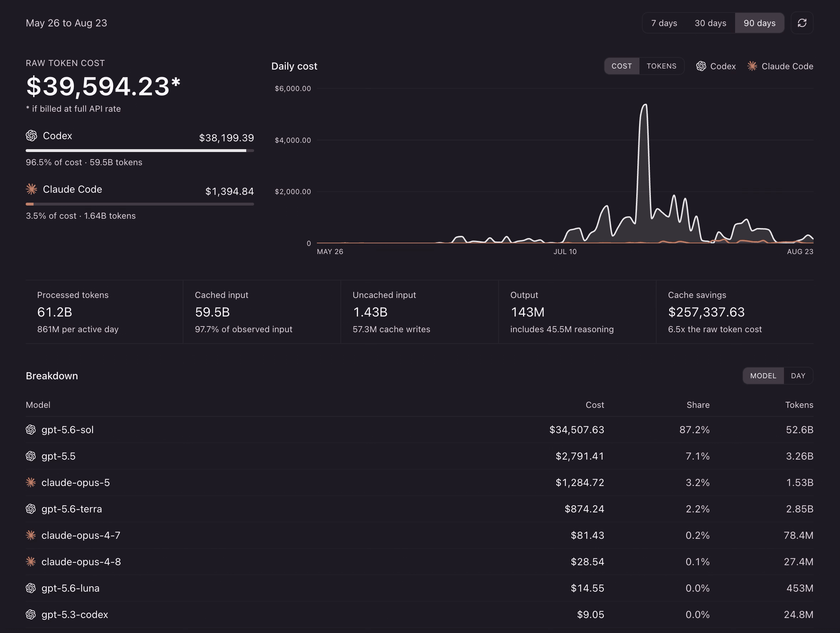Click the $1,284.72 cost cell
The height and width of the screenshot is (633, 840).
point(580,482)
